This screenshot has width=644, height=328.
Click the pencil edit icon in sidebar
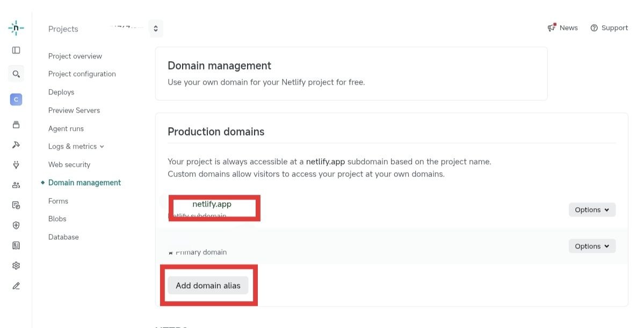pyautogui.click(x=16, y=286)
